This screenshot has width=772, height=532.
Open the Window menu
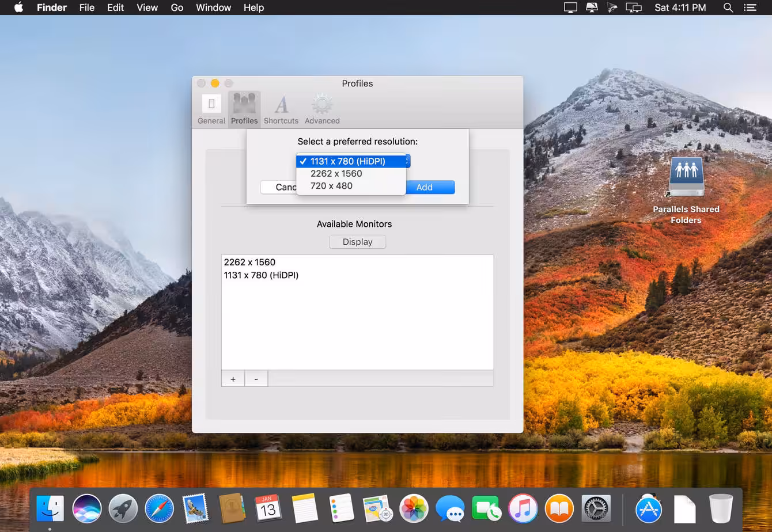pos(213,7)
